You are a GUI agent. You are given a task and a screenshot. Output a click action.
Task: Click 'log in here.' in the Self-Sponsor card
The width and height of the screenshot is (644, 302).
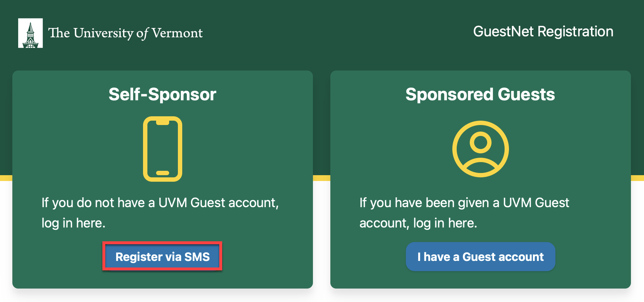(x=73, y=223)
